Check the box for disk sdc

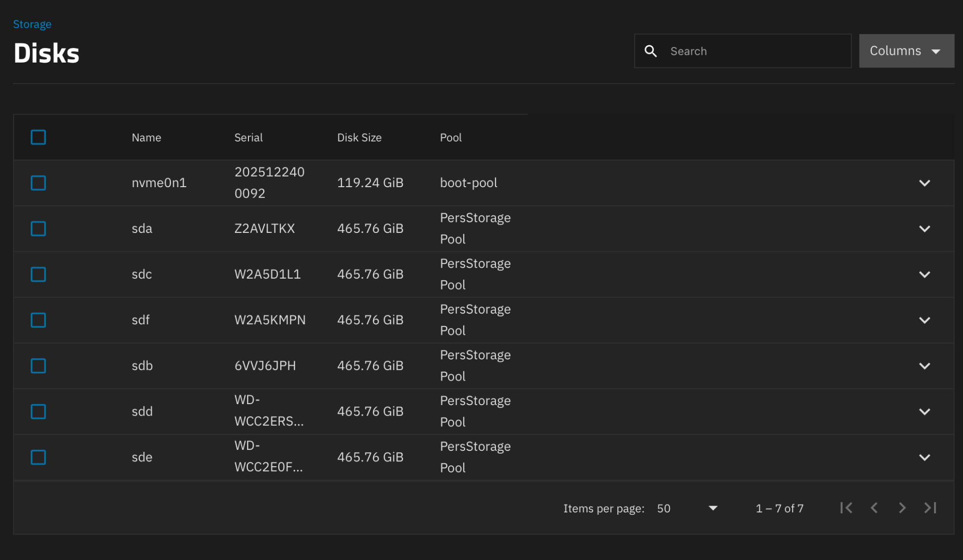38,274
